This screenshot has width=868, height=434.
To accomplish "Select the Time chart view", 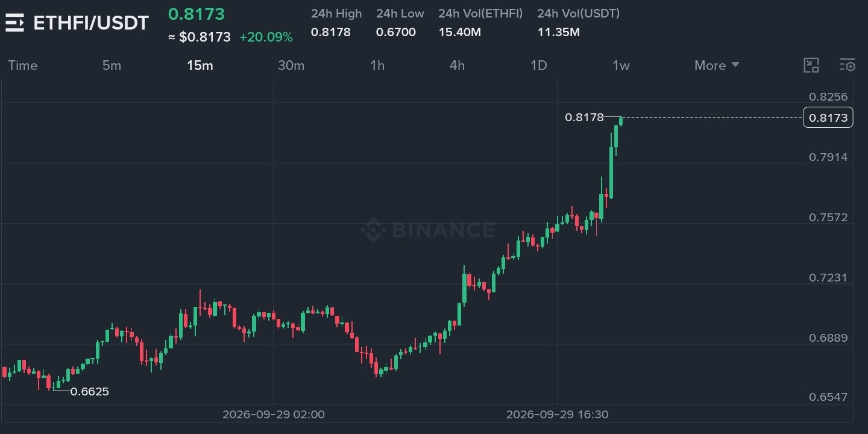I will 23,65.
